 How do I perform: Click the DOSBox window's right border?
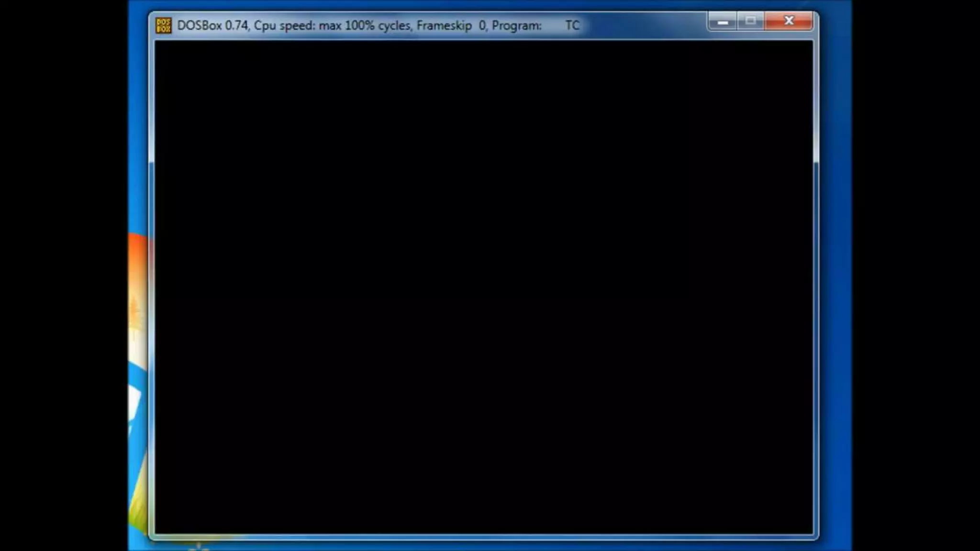pyautogui.click(x=816, y=287)
